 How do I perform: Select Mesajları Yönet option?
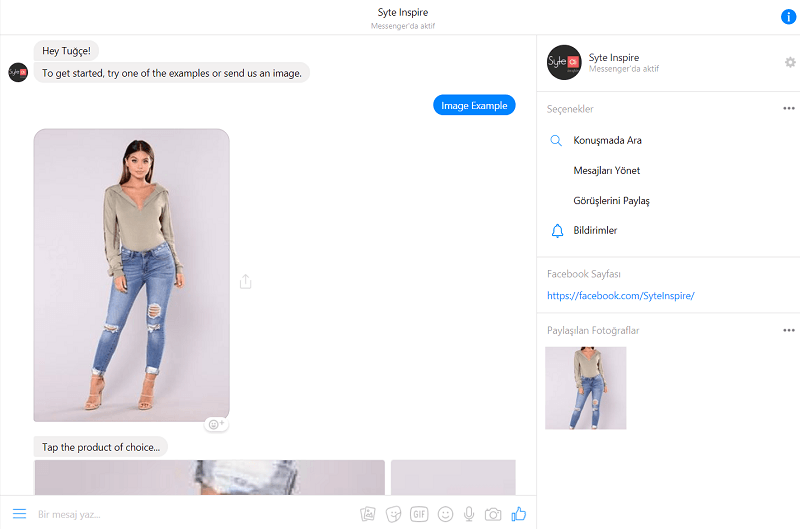[x=606, y=170]
